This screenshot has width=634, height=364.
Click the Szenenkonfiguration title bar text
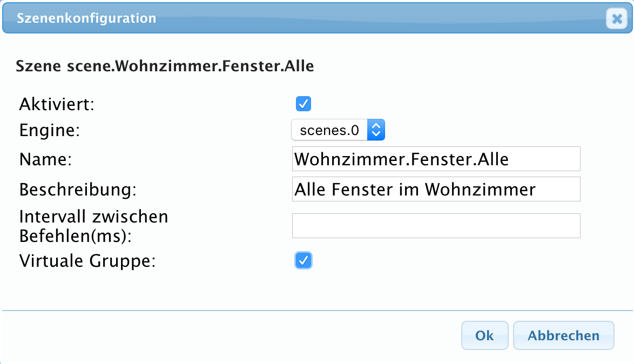click(x=86, y=18)
